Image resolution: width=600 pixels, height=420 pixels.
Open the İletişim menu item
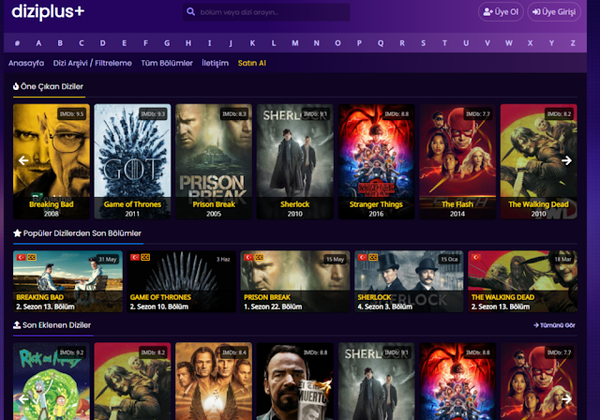(x=215, y=63)
